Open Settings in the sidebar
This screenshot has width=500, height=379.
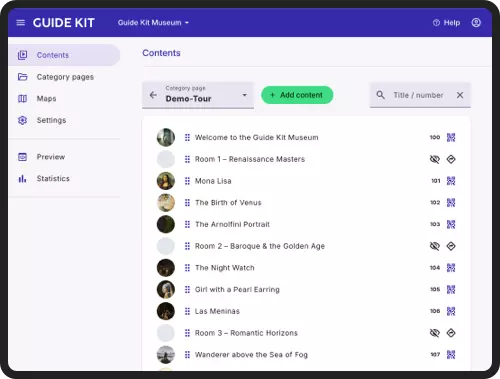tap(64, 120)
